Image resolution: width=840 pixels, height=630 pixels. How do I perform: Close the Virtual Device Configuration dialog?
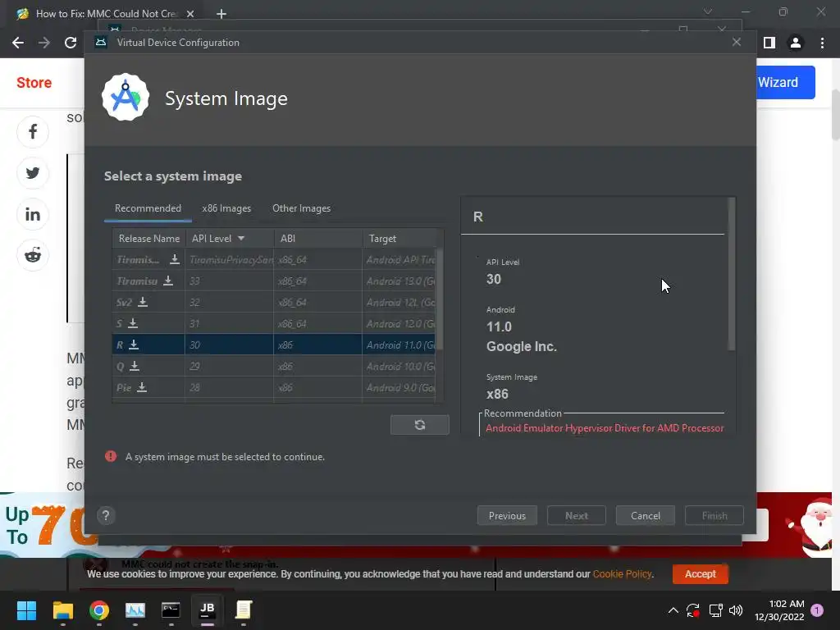[x=737, y=43]
